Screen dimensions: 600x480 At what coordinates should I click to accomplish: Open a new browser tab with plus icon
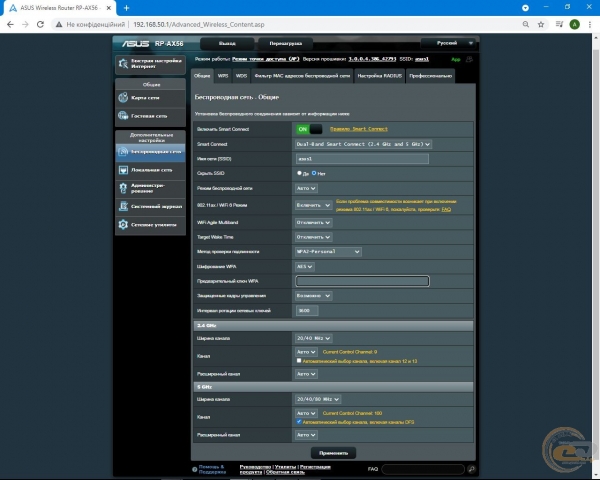click(x=127, y=8)
